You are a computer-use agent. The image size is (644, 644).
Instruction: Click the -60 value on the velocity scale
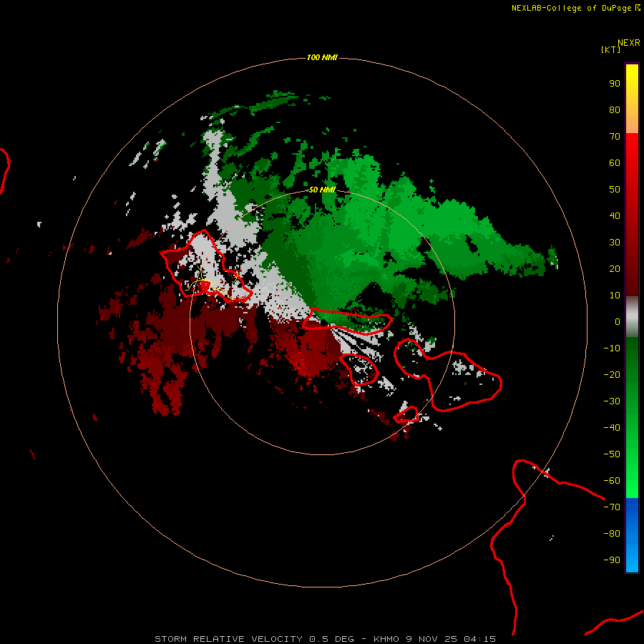612,481
